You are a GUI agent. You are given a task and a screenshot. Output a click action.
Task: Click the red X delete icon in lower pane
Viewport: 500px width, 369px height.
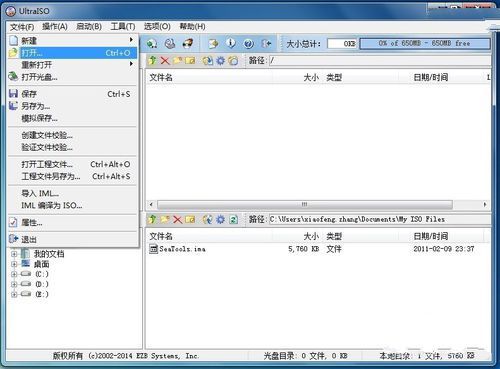[177, 219]
